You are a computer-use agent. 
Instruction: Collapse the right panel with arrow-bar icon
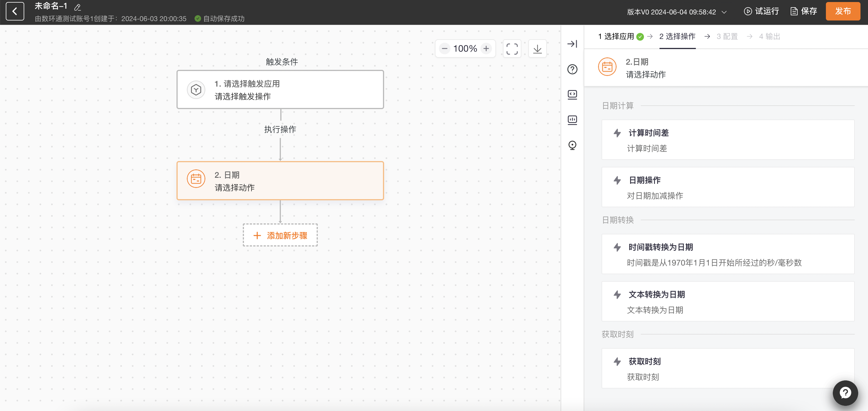tap(572, 44)
